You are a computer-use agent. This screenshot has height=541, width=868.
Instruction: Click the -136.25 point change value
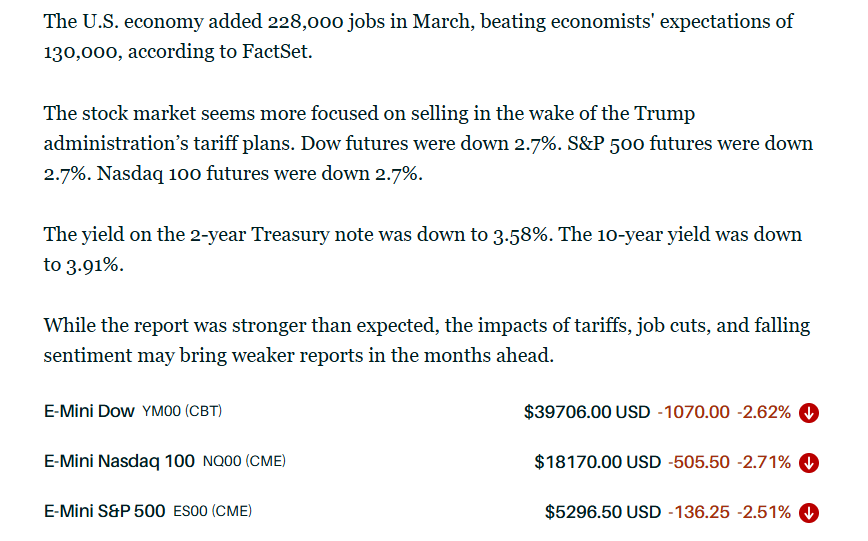pyautogui.click(x=699, y=512)
